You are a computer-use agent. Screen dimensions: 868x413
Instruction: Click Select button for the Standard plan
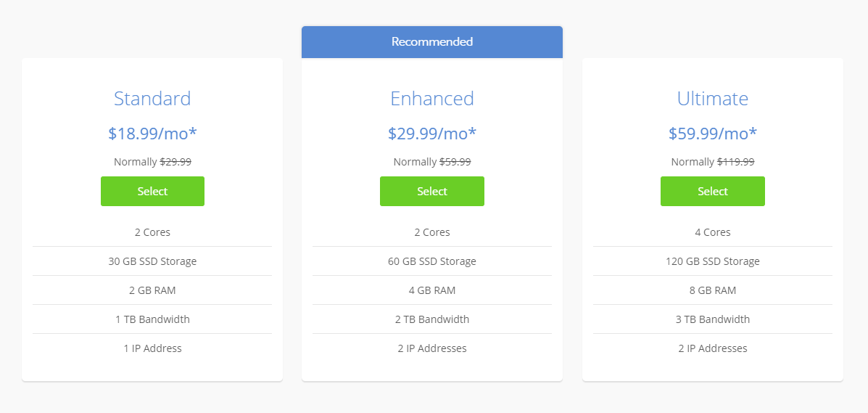pyautogui.click(x=152, y=192)
